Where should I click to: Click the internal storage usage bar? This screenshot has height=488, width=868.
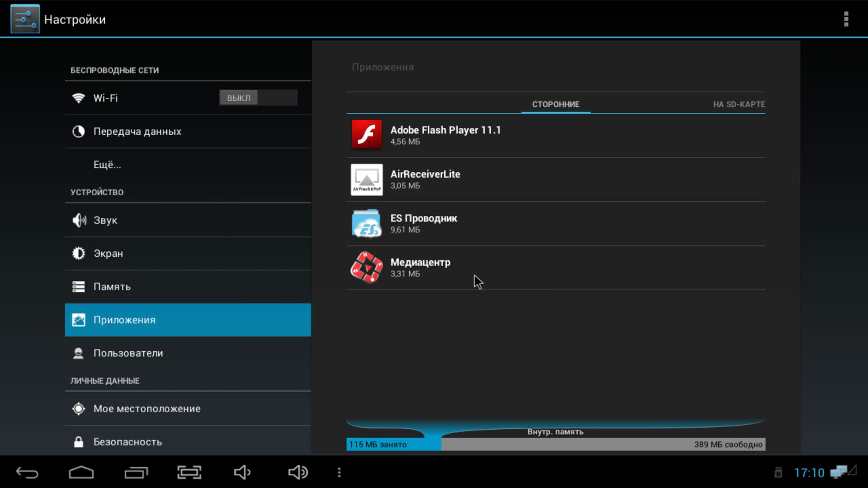(x=555, y=444)
